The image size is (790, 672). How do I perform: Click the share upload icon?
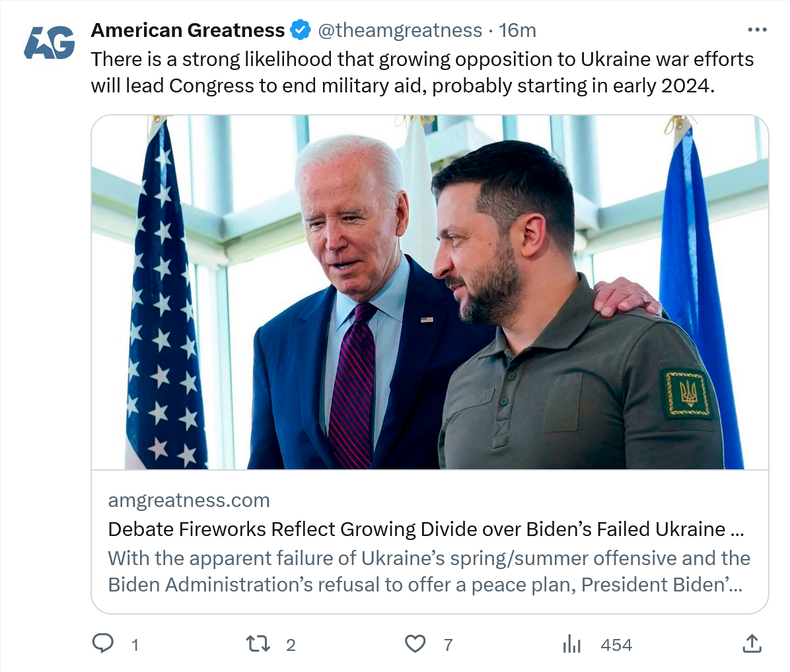(x=752, y=644)
